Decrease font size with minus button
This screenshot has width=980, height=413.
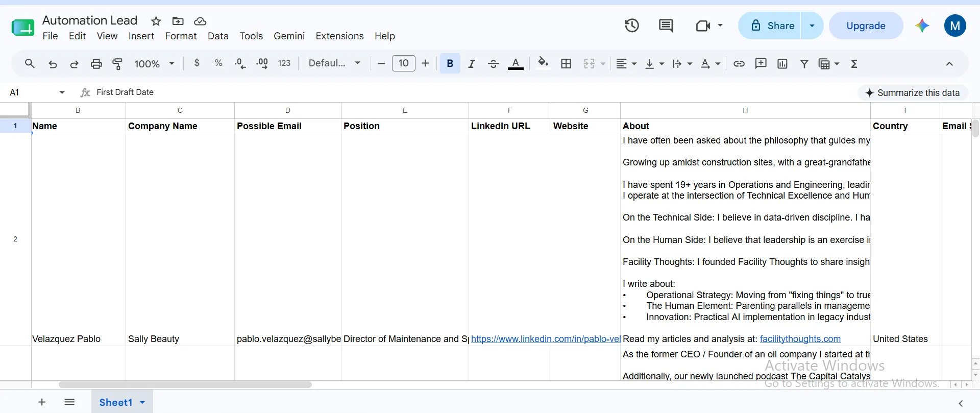(x=381, y=63)
